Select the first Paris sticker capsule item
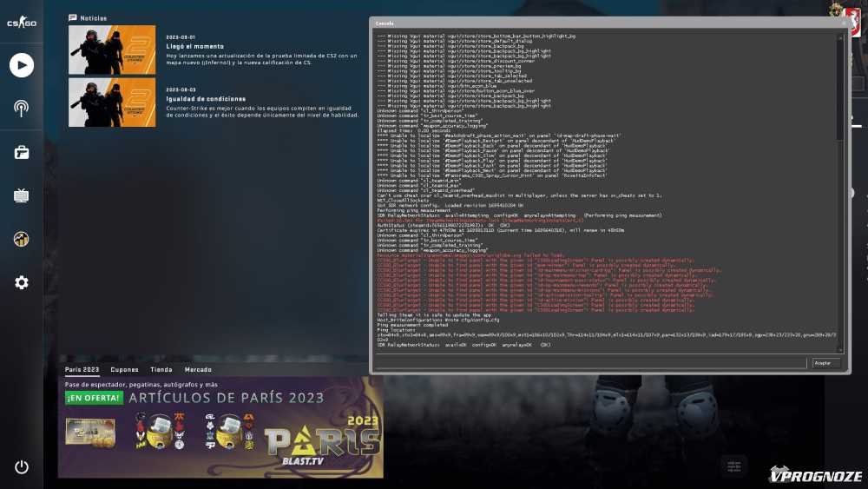 pos(160,431)
